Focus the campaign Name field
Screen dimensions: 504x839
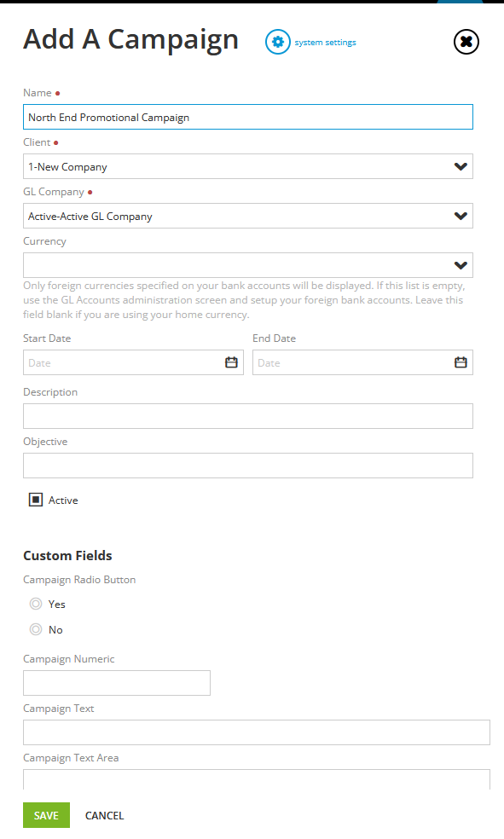point(247,117)
